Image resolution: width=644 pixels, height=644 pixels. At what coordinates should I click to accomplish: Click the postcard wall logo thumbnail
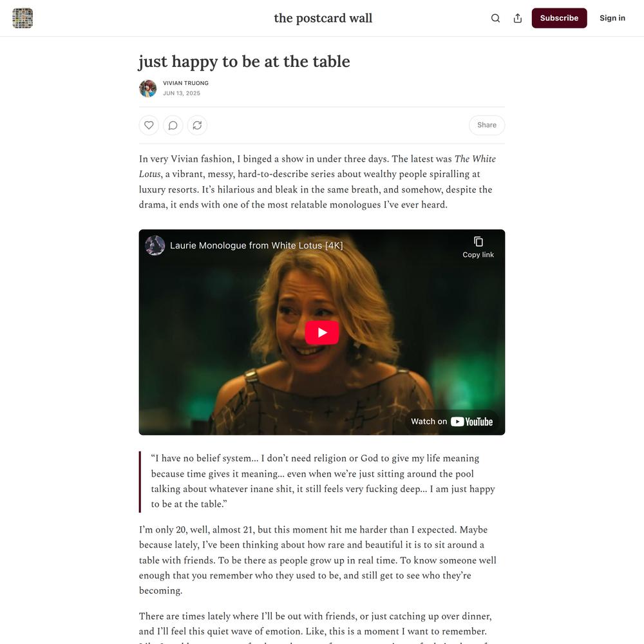click(23, 18)
